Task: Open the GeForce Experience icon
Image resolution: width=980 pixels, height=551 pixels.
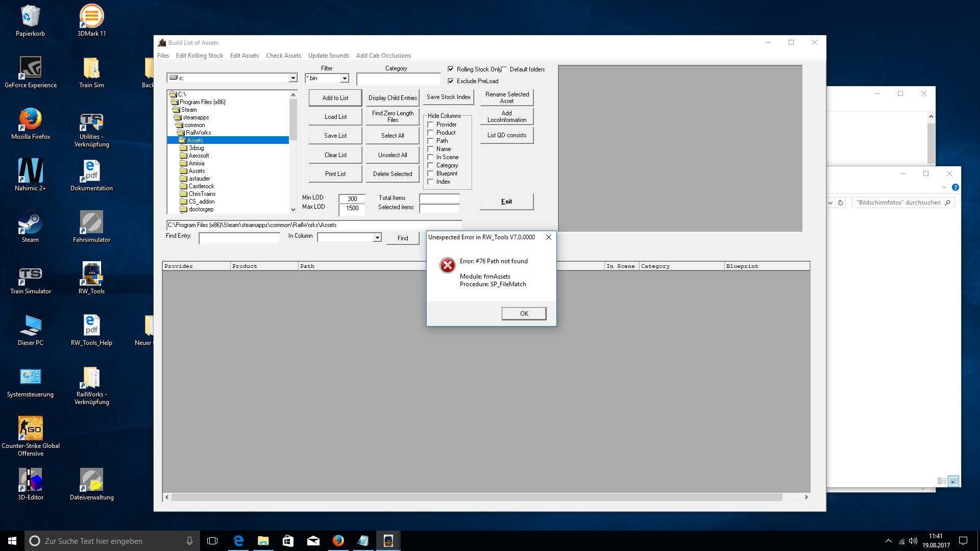Action: click(30, 68)
